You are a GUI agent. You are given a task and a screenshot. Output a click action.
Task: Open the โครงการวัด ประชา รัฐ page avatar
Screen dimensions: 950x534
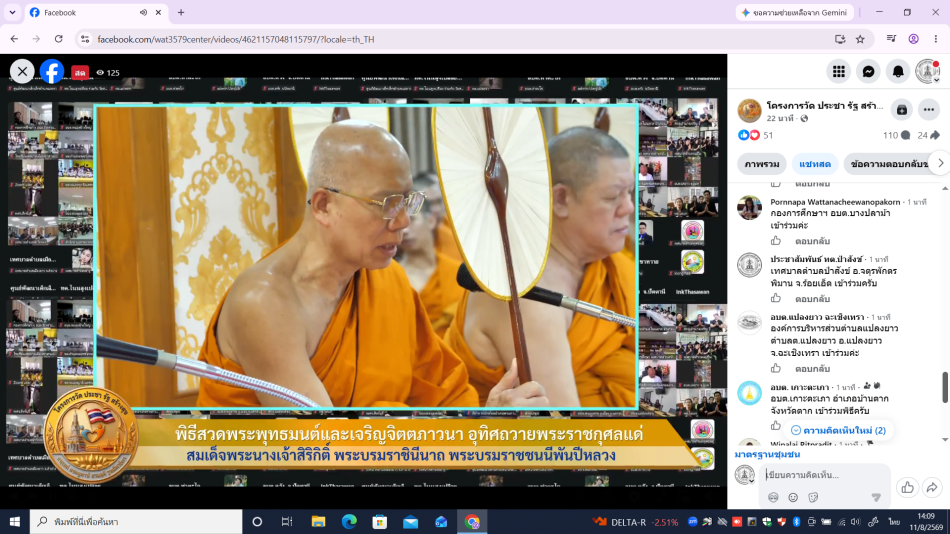(x=749, y=111)
